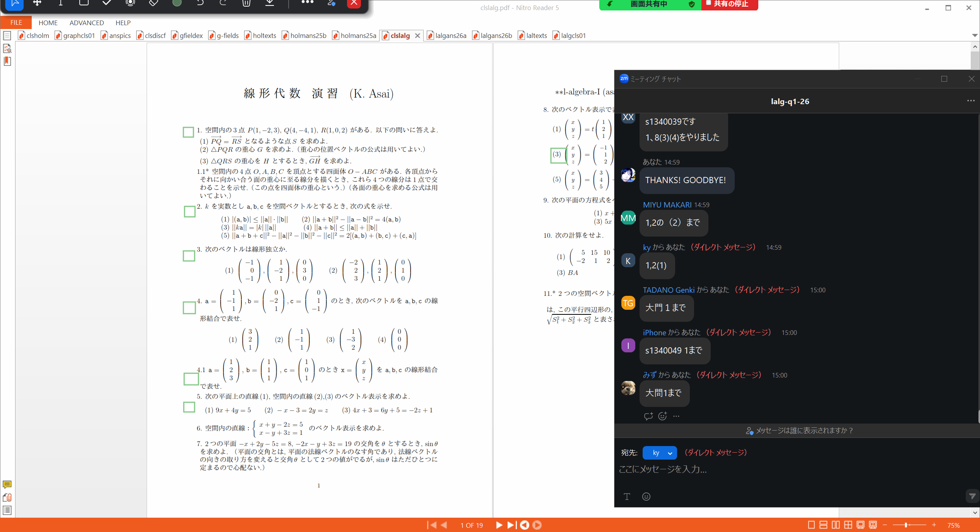The image size is (980, 532).
Task: Open the chat text formatting options
Action: pyautogui.click(x=627, y=496)
